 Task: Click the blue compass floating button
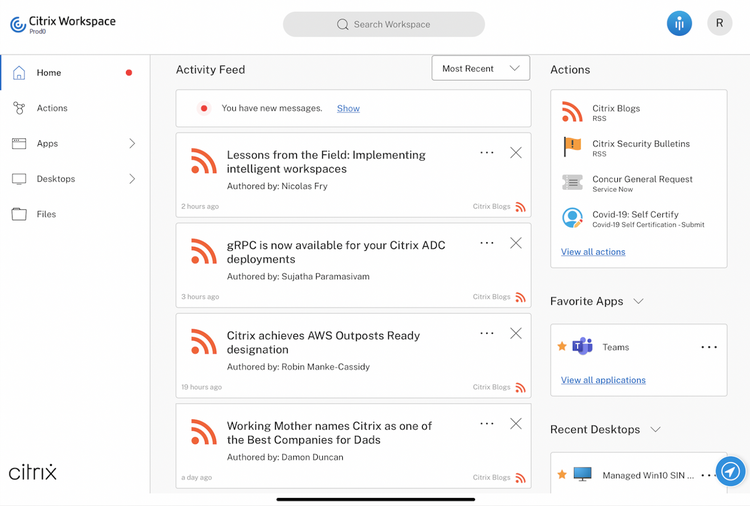coord(730,472)
